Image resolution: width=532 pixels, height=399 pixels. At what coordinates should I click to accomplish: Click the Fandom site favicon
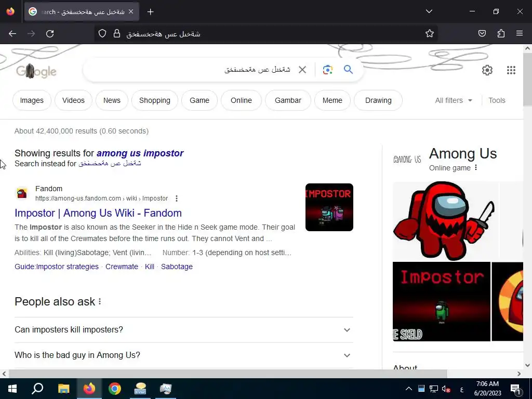(x=22, y=193)
